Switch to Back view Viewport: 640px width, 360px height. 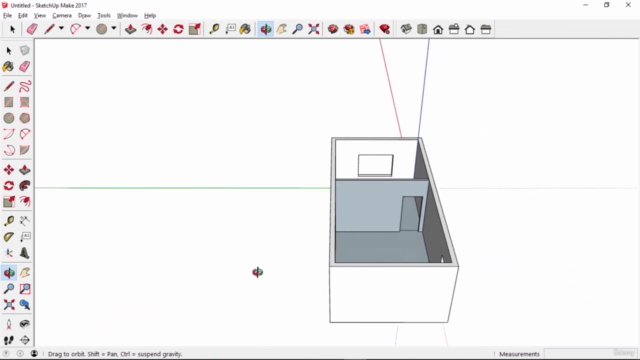[x=470, y=29]
